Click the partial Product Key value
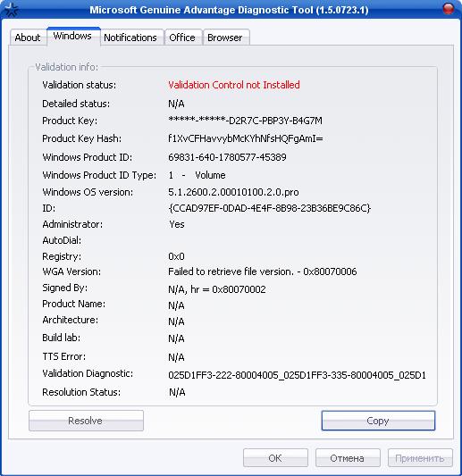The width and height of the screenshot is (462, 476). [245, 121]
